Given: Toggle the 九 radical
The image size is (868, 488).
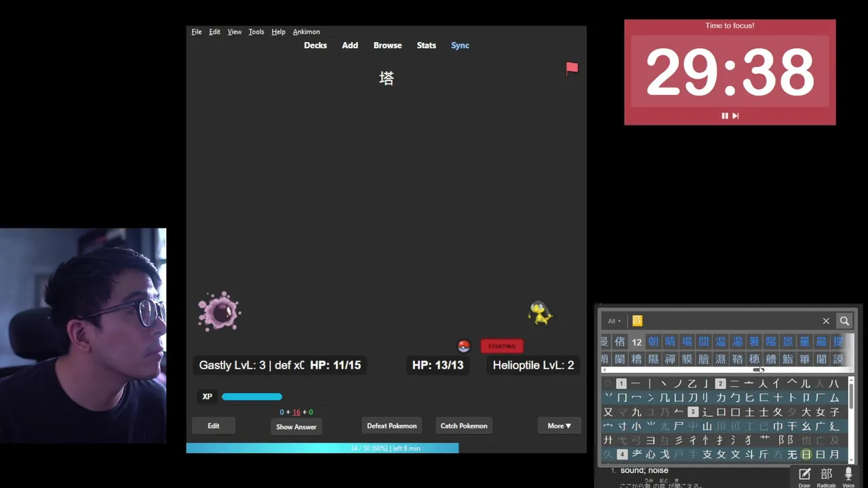Looking at the screenshot, I should coord(636,412).
